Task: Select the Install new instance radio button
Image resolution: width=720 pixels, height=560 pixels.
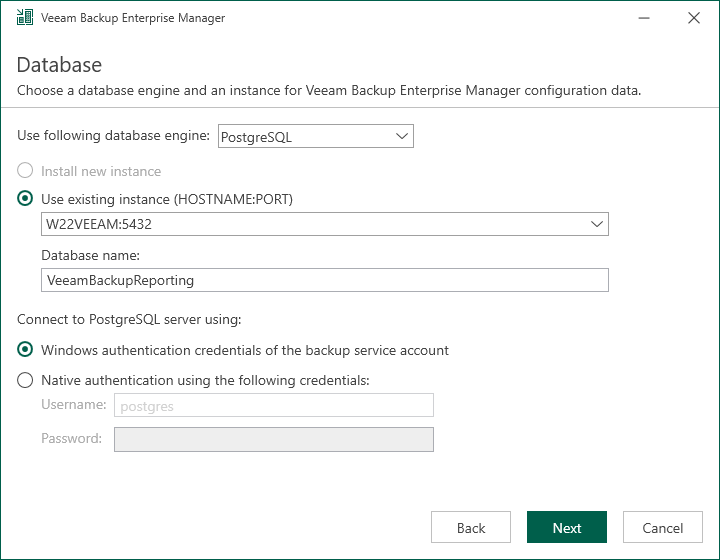Action: (x=25, y=170)
